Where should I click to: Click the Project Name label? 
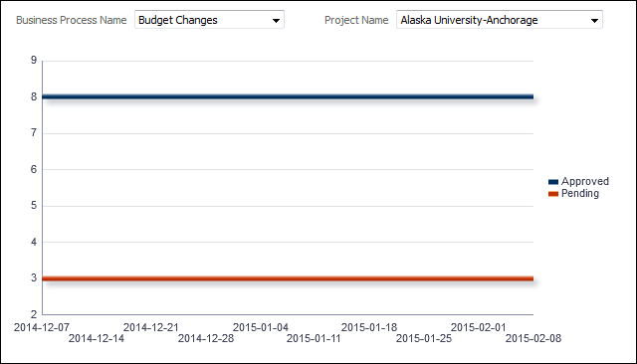pos(356,20)
